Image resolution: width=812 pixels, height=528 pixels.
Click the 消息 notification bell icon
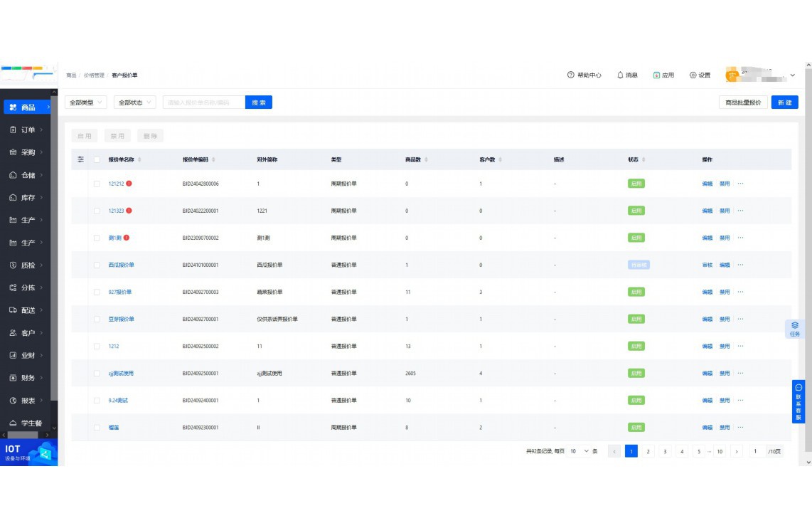620,75
